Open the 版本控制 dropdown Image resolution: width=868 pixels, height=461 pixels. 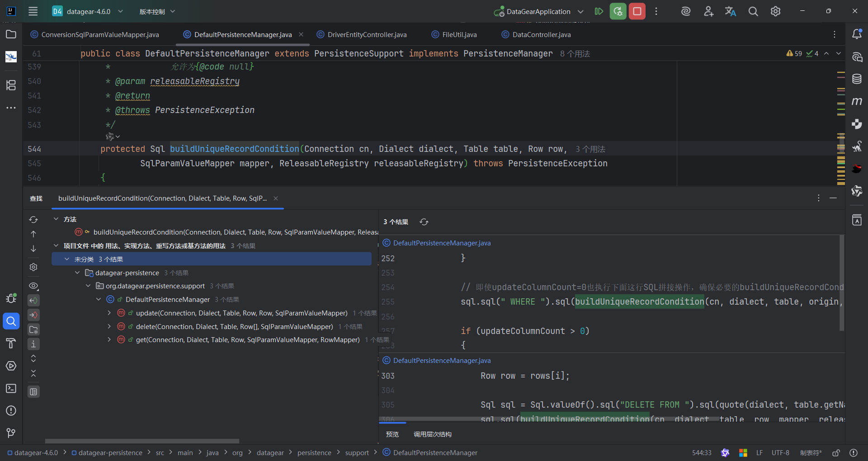(x=157, y=11)
